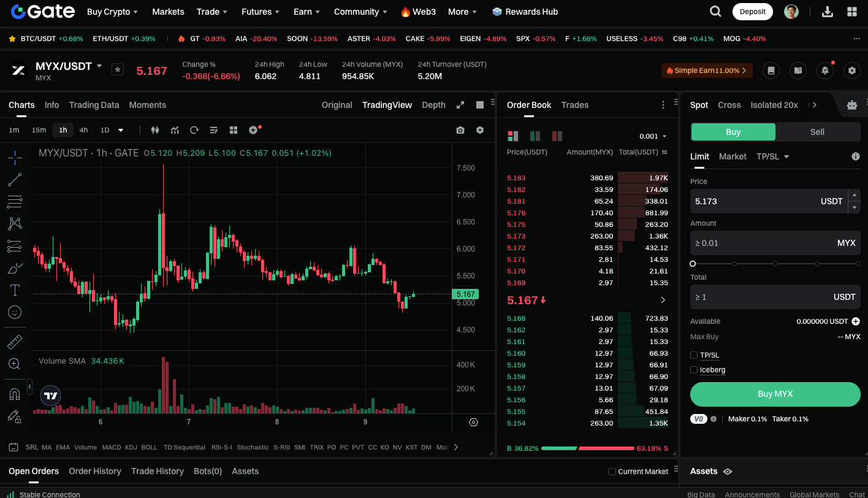Tick the Current Market checkbox
868x498 pixels.
tap(612, 472)
